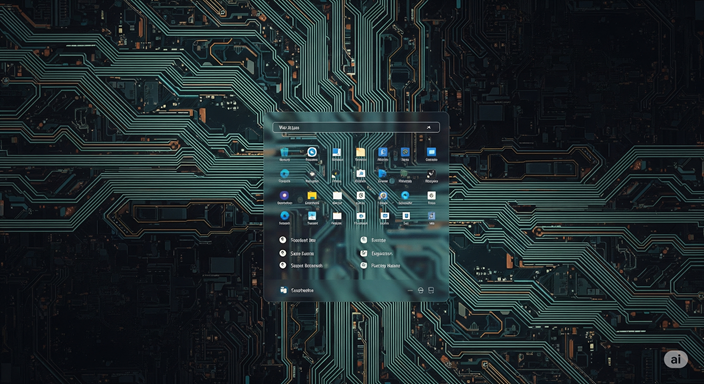Open the green circuit chip app icon
Image resolution: width=704 pixels, height=384 pixels.
pyautogui.click(x=404, y=173)
